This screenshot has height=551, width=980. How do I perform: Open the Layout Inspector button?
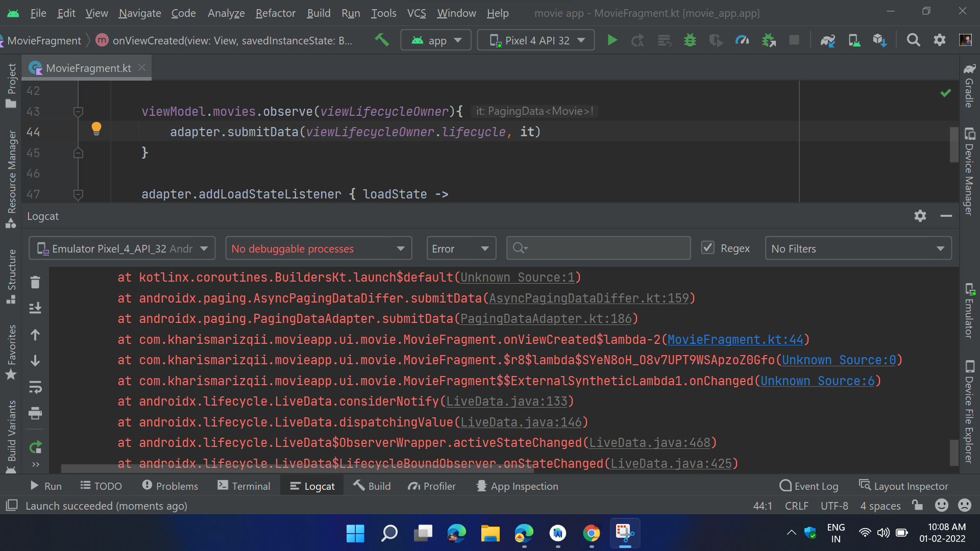pos(903,486)
